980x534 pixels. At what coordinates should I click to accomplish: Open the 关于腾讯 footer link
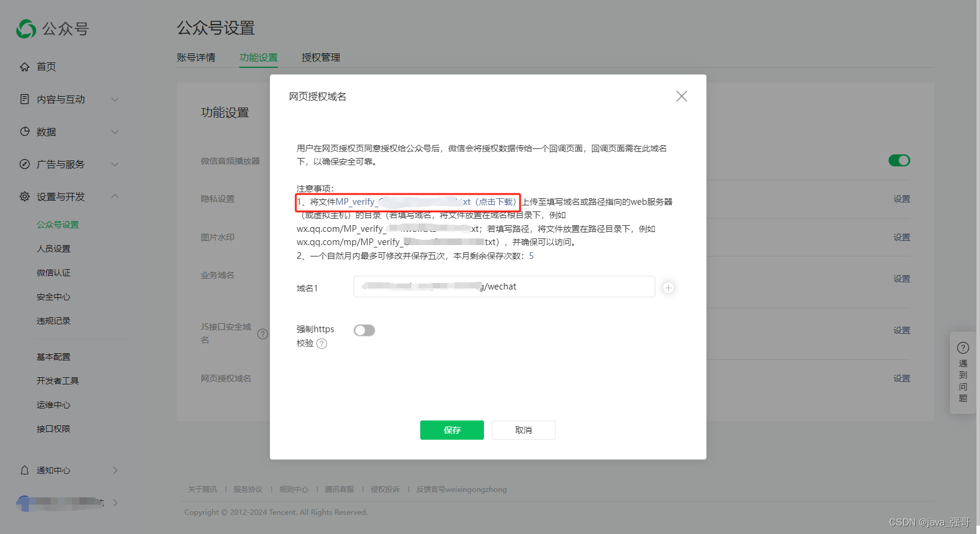(x=203, y=490)
